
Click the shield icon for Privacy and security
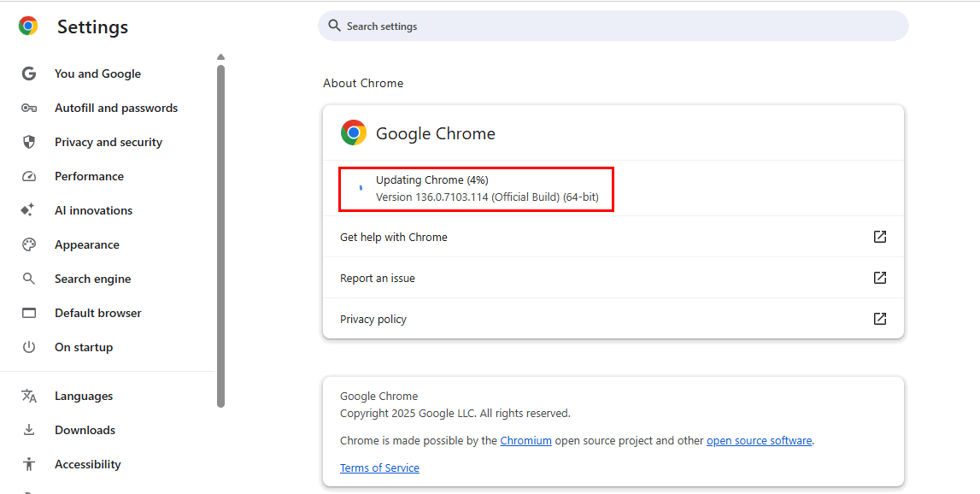pos(29,142)
